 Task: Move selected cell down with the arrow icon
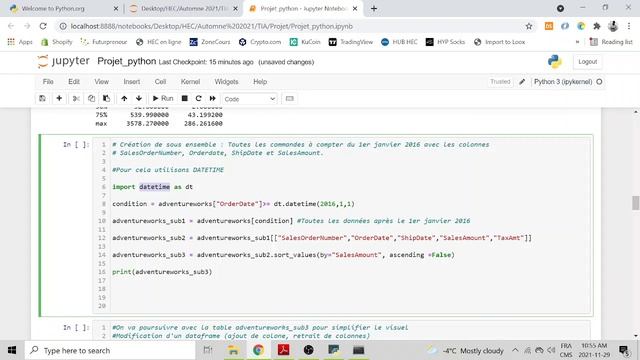[139, 98]
